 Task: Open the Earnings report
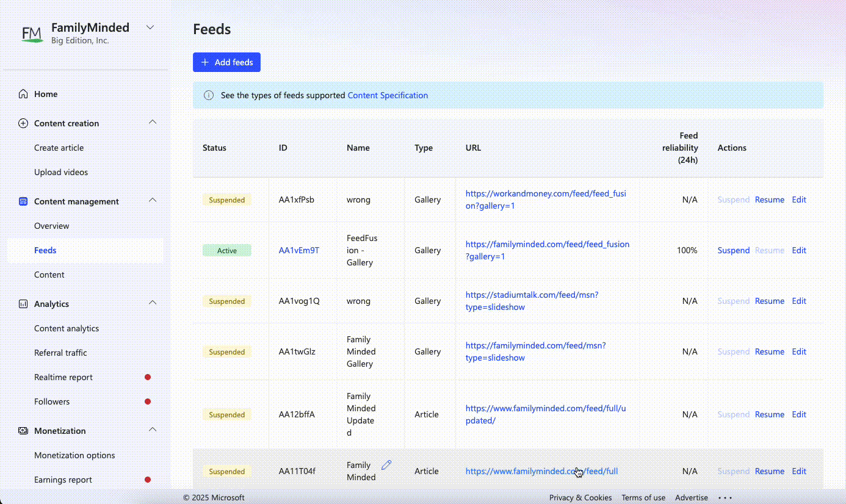tap(63, 480)
